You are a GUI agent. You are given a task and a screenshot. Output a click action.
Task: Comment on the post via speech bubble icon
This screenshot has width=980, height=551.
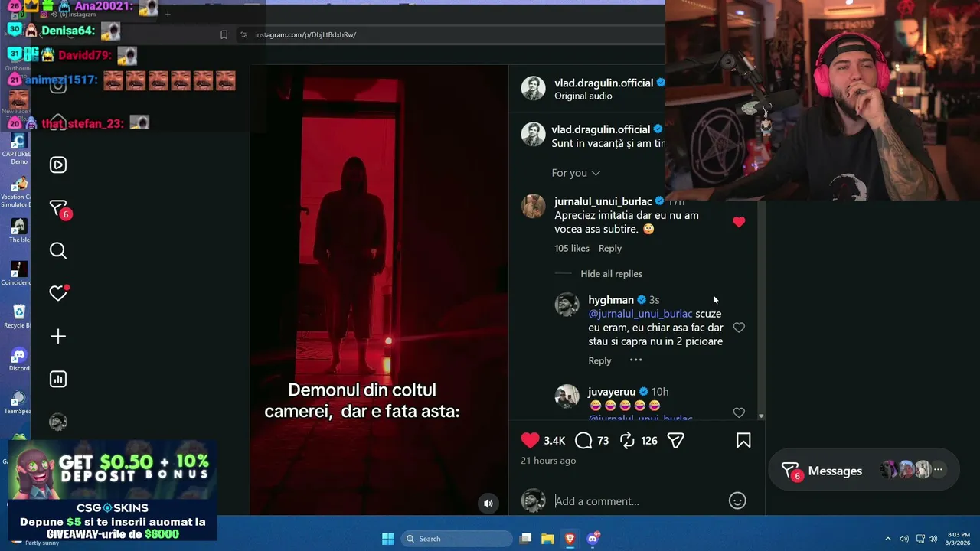[583, 440]
